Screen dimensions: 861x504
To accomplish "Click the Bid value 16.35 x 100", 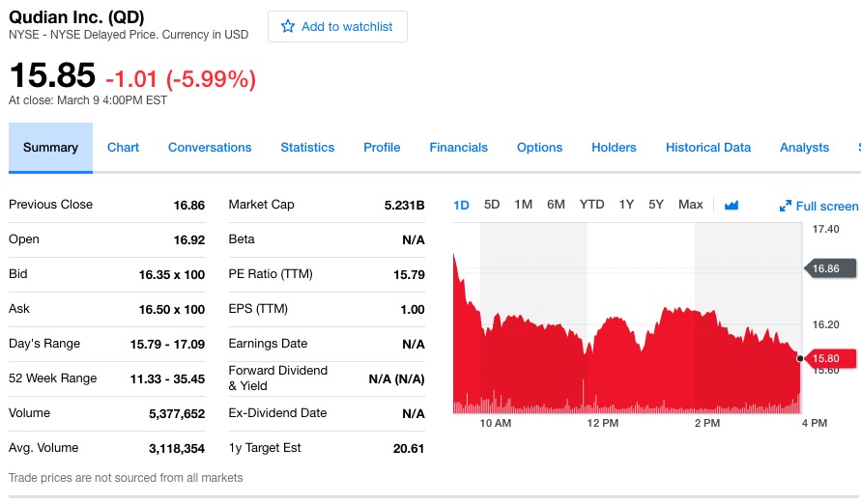I will point(172,275).
